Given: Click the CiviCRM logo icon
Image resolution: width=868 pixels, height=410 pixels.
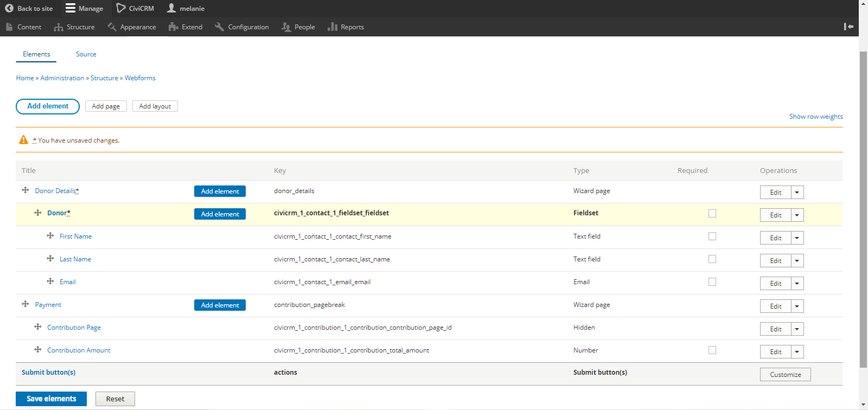Looking at the screenshot, I should [121, 8].
